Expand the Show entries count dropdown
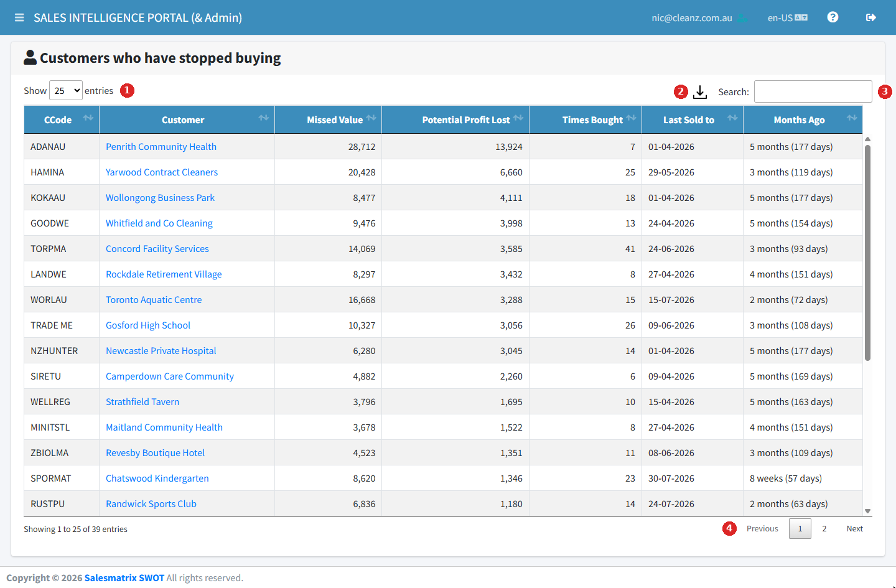 click(x=66, y=91)
